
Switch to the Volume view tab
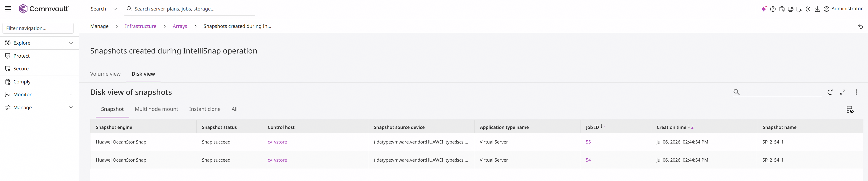(105, 74)
